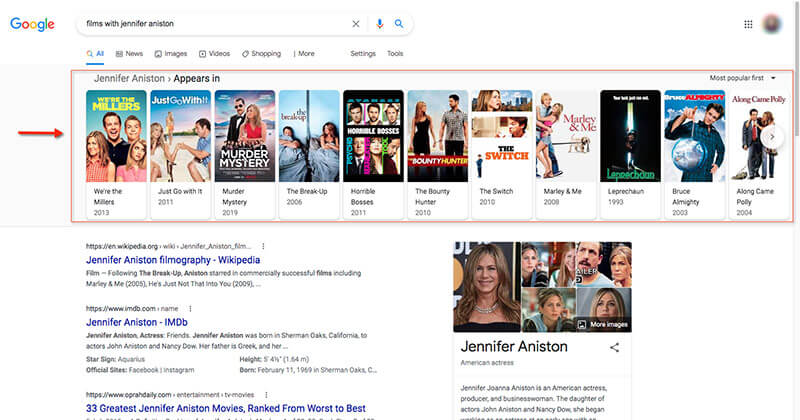Open The Bounty Hunter movie card

pyautogui.click(x=437, y=154)
